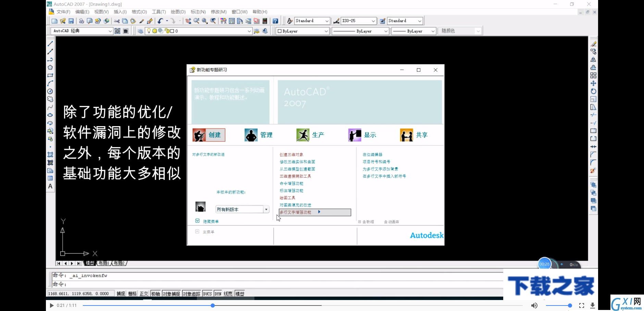Select the Multiline Text tool (A)
Viewport: 644px width, 311px height.
tap(50, 186)
